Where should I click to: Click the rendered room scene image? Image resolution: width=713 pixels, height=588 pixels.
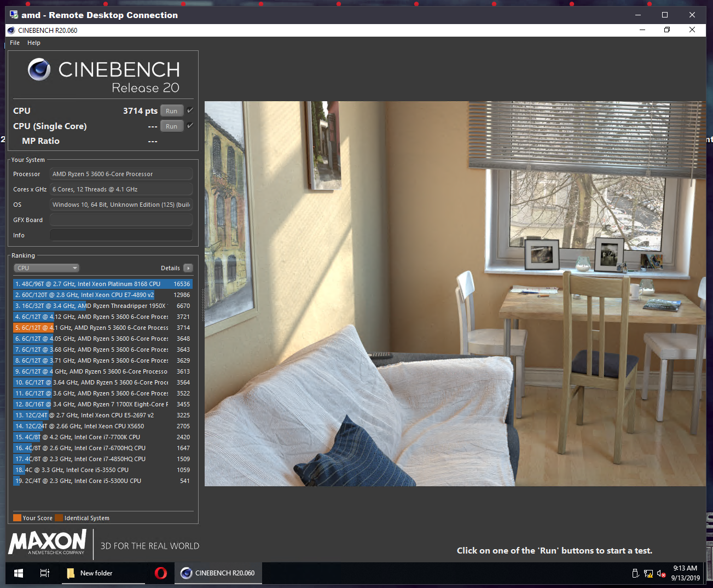[455, 294]
